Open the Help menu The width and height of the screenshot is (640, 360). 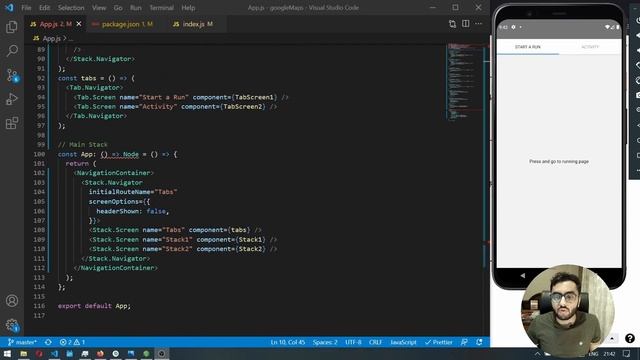(x=188, y=8)
